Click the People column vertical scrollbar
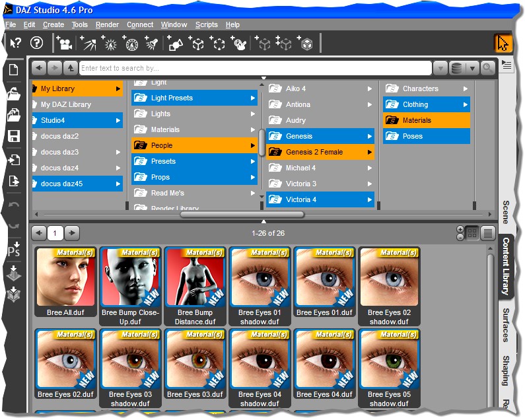 pos(262,143)
